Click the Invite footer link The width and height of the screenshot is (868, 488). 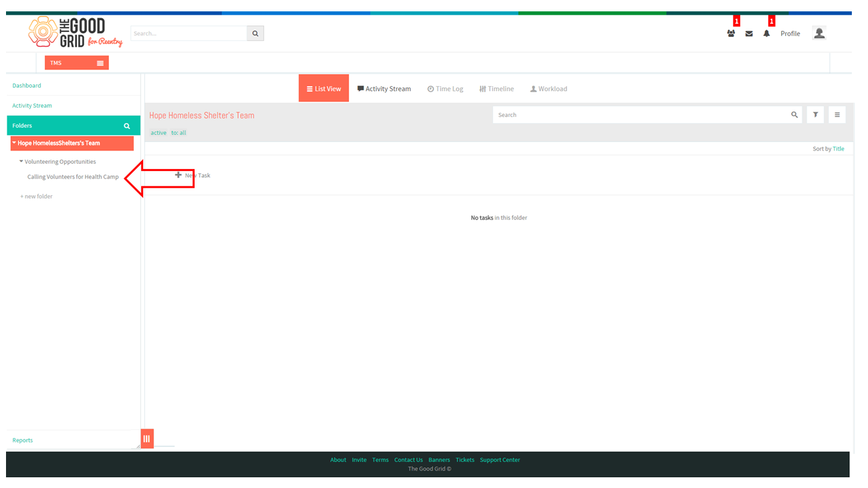pos(359,460)
